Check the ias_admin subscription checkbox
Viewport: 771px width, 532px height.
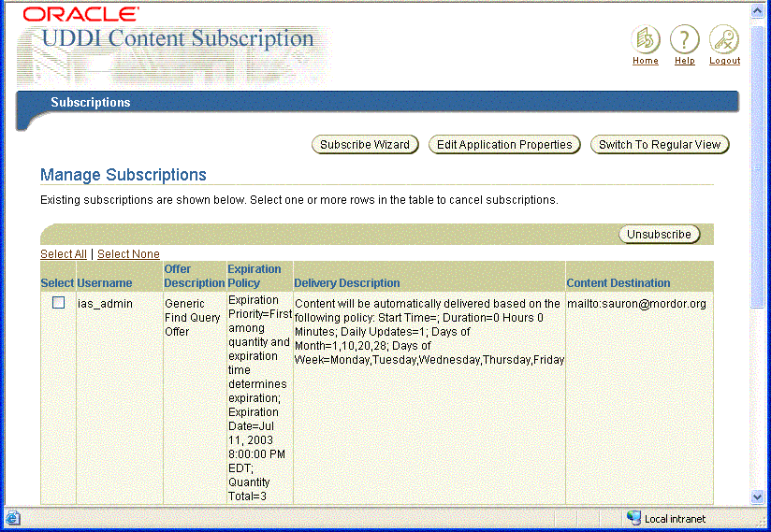click(x=59, y=303)
